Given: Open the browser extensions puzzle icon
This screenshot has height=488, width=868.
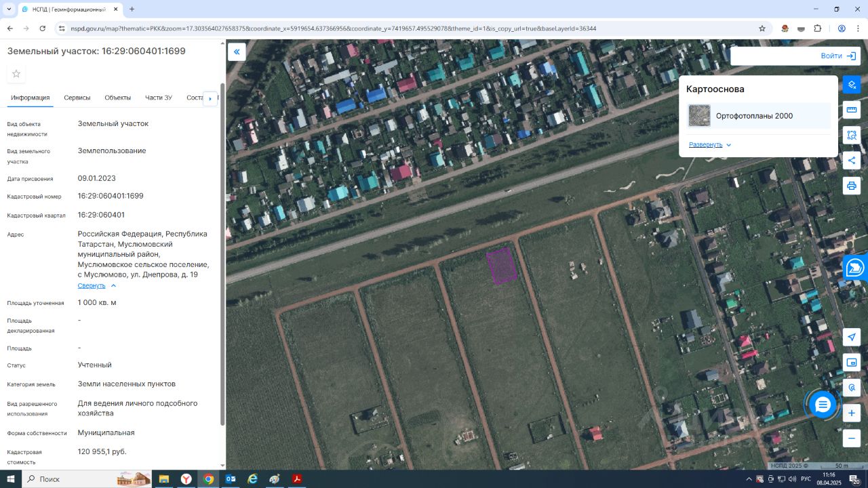Looking at the screenshot, I should pyautogui.click(x=817, y=28).
